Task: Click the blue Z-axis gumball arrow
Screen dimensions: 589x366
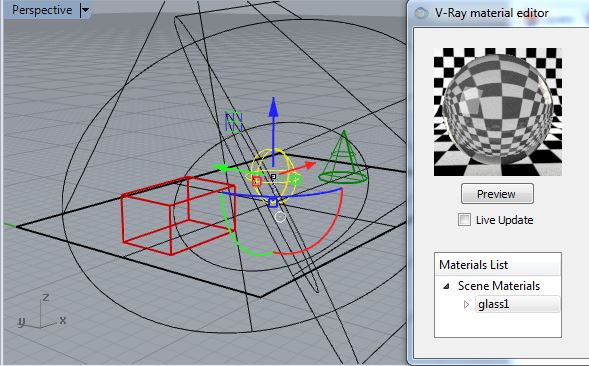Action: (273, 132)
